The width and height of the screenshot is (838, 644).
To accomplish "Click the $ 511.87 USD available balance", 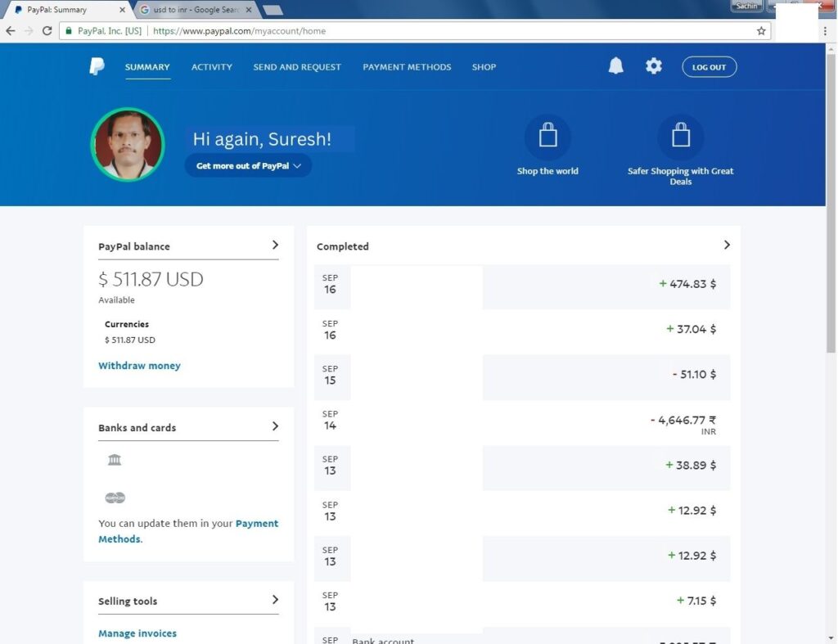I will 151,279.
